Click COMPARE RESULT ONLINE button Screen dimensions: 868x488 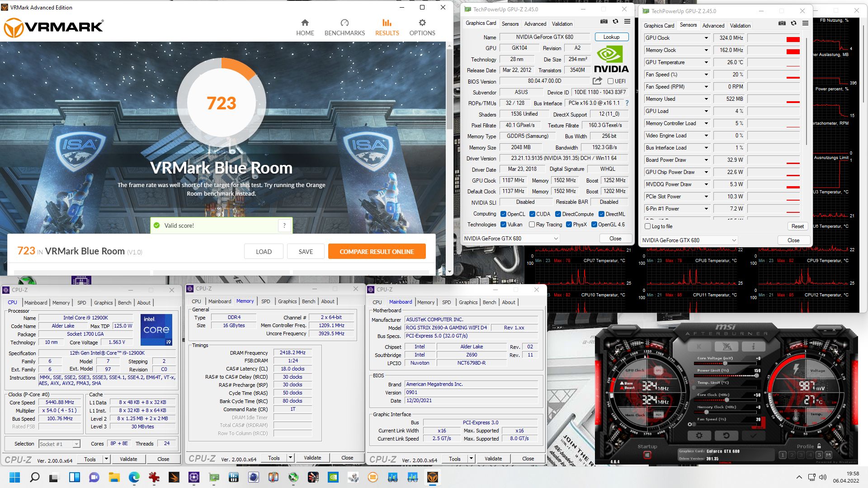377,252
